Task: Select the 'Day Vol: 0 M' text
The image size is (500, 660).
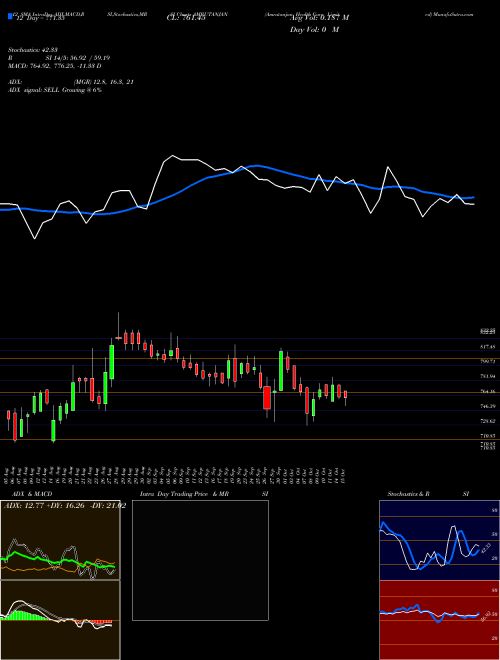Action: (314, 30)
